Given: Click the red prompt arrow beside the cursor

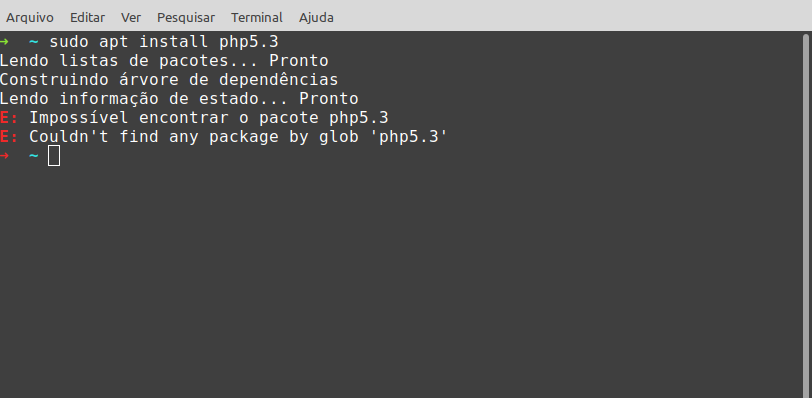Looking at the screenshot, I should point(4,155).
